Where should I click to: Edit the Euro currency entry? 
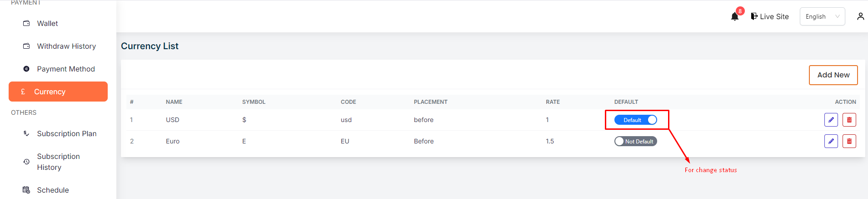click(831, 141)
